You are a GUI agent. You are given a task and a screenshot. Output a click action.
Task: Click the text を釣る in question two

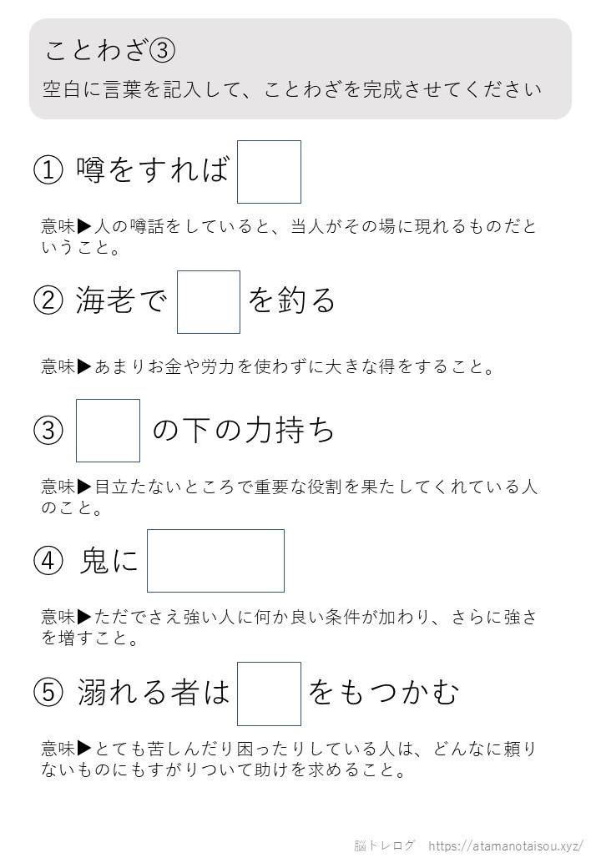click(291, 300)
